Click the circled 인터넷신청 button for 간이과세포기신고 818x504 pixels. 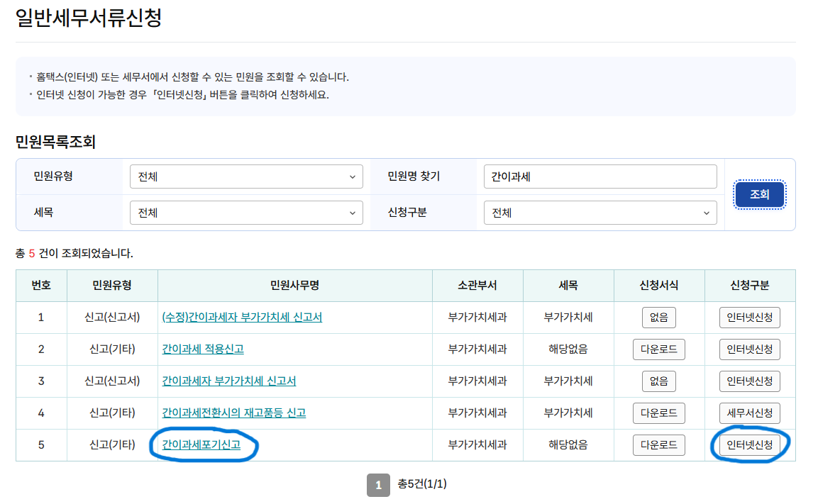pyautogui.click(x=750, y=445)
